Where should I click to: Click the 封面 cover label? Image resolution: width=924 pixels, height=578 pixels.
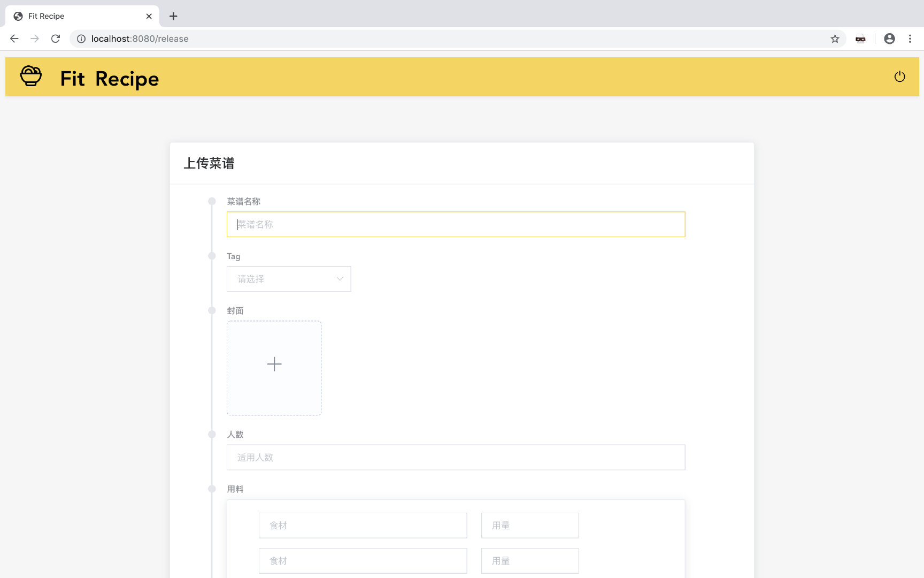[235, 311]
